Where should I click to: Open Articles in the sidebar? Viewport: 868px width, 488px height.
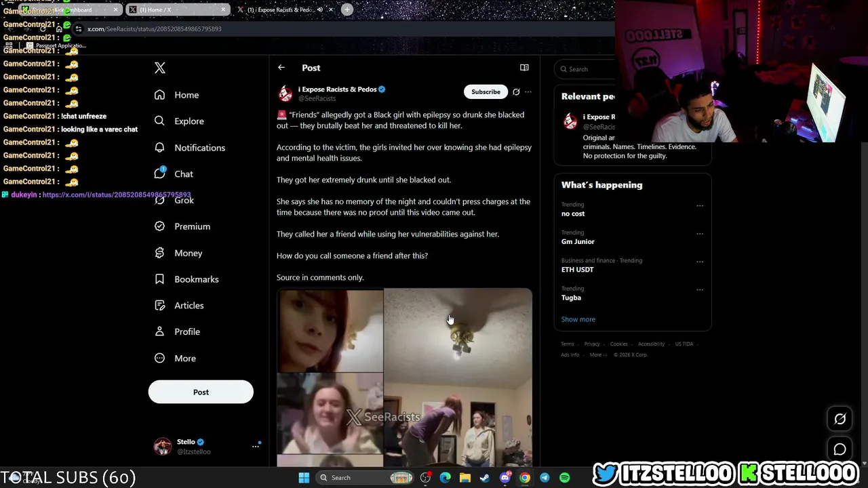point(178,306)
